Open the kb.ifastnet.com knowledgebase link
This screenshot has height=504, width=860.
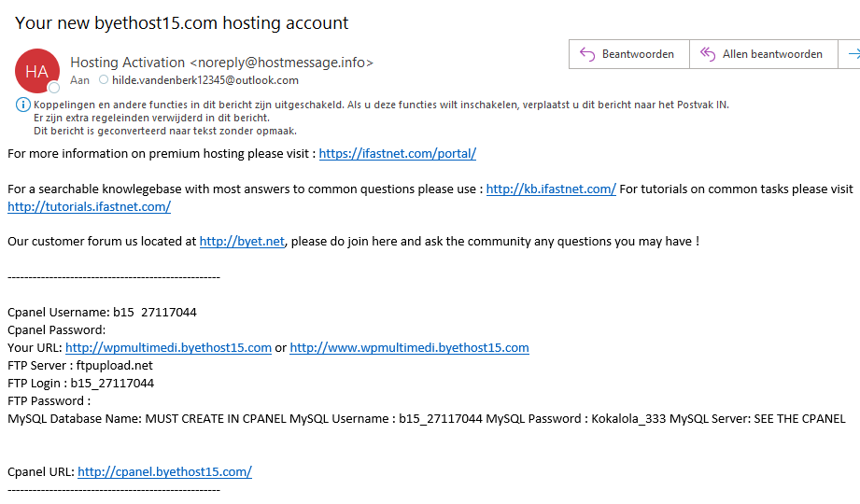click(551, 189)
